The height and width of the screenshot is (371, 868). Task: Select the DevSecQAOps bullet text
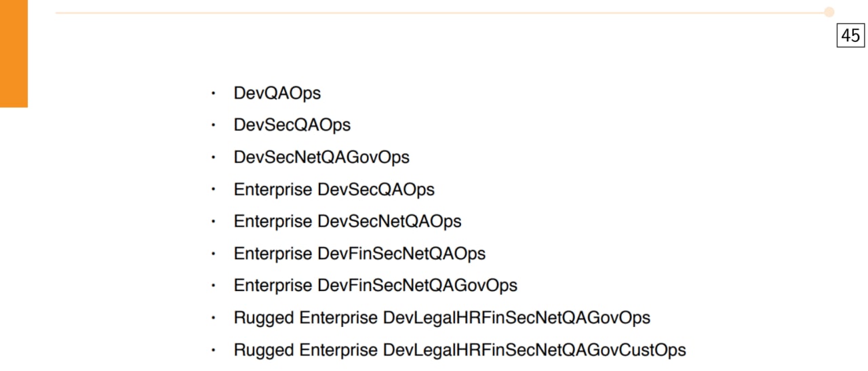[x=292, y=125]
